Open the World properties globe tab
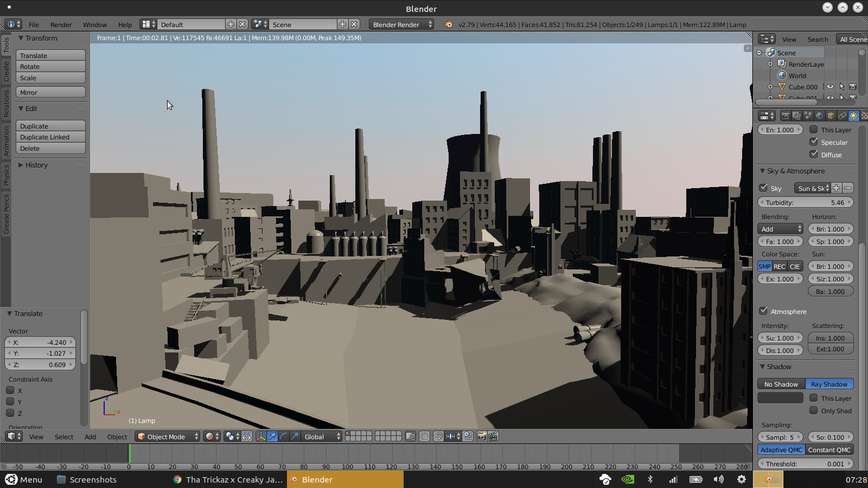The height and width of the screenshot is (488, 868). (819, 115)
